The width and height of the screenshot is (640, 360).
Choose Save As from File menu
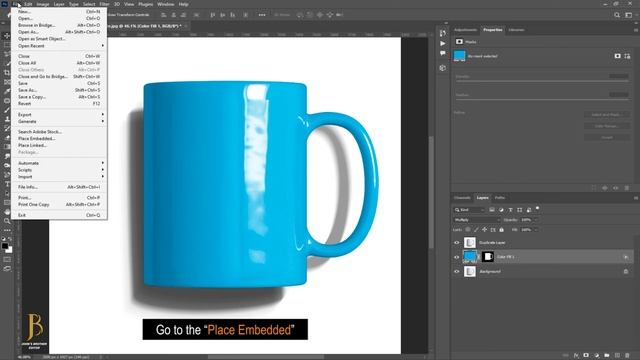(x=59, y=90)
